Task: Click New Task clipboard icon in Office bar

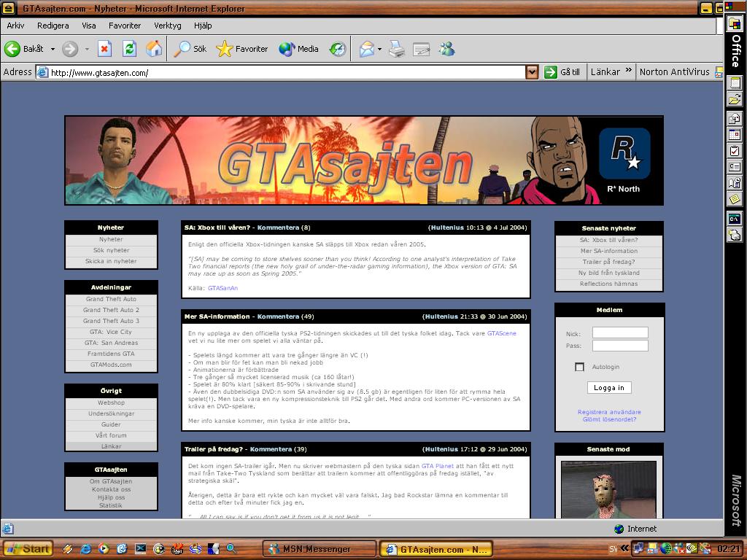Action: point(735,151)
